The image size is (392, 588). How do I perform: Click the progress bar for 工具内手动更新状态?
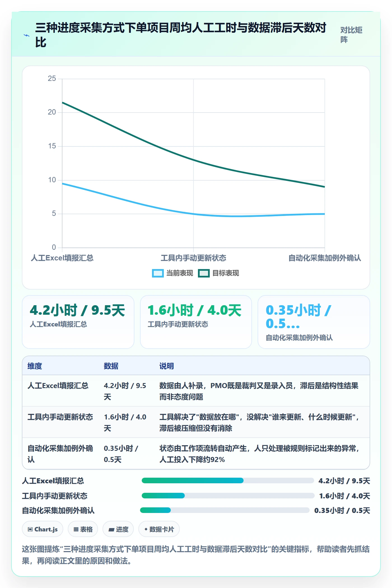[x=228, y=496]
